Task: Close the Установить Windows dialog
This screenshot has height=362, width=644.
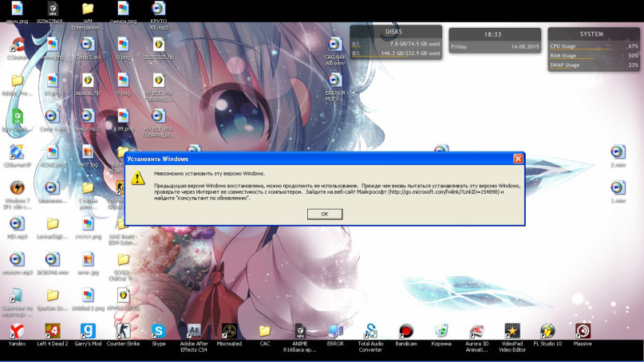Action: pyautogui.click(x=518, y=159)
